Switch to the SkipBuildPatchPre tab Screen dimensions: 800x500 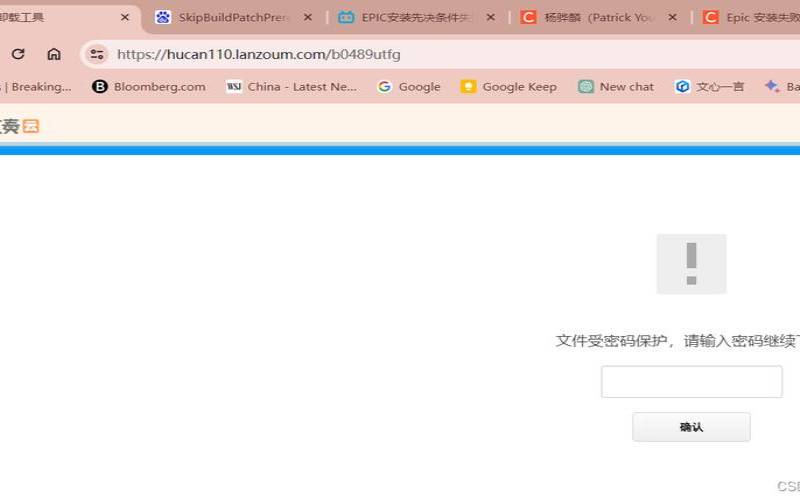click(233, 18)
